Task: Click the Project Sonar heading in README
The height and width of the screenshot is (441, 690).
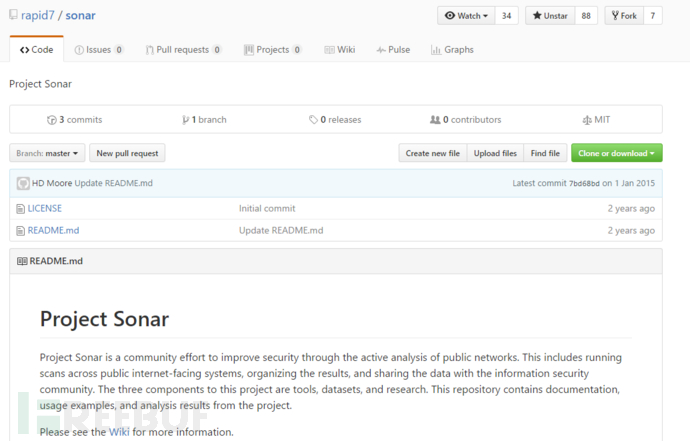Action: coord(104,319)
